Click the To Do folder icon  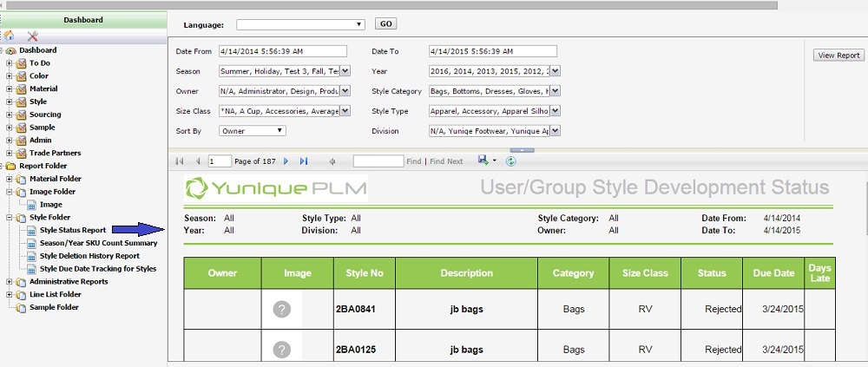pyautogui.click(x=21, y=63)
